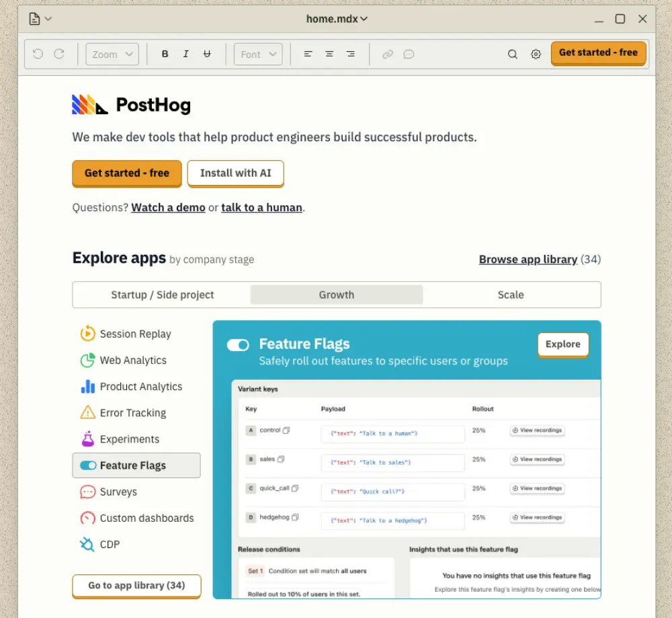Select Error Tracking warning icon
Screen dimensions: 672x618
pos(87,412)
